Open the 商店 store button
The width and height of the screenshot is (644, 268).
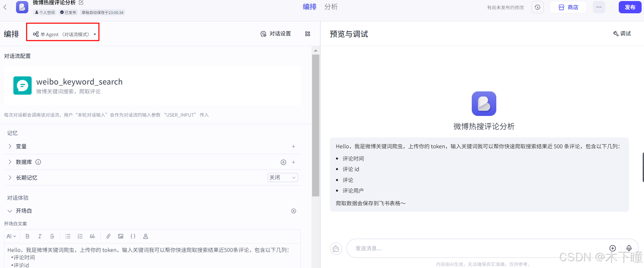pos(568,7)
